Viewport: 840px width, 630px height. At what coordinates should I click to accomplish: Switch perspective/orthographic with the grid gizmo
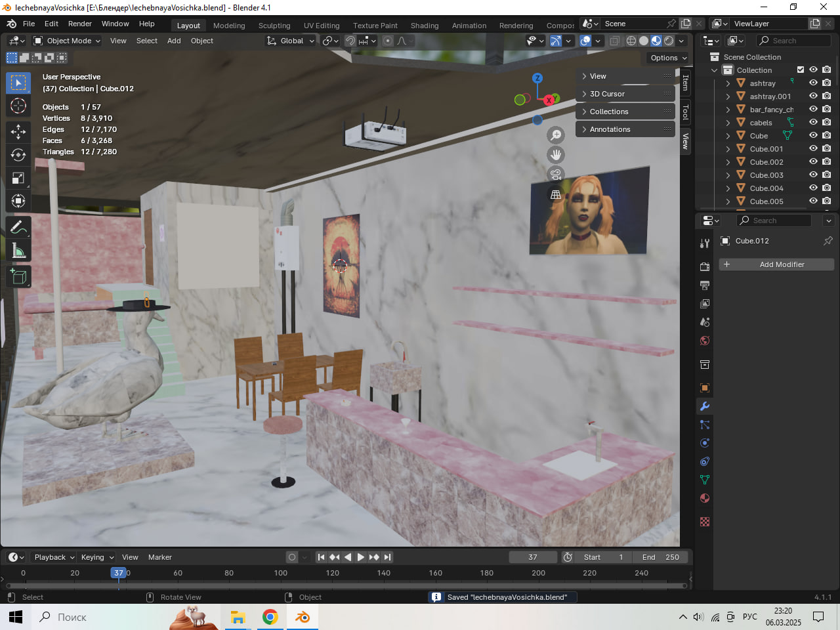click(x=556, y=194)
